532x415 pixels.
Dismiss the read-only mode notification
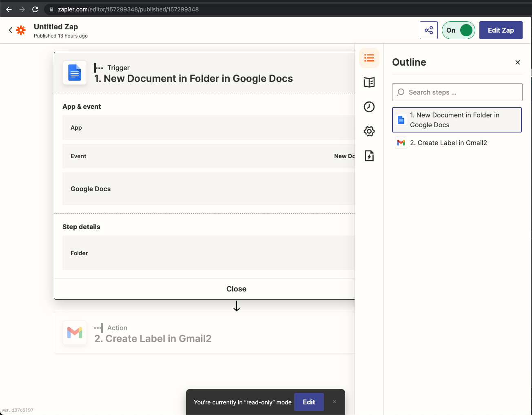tap(335, 402)
